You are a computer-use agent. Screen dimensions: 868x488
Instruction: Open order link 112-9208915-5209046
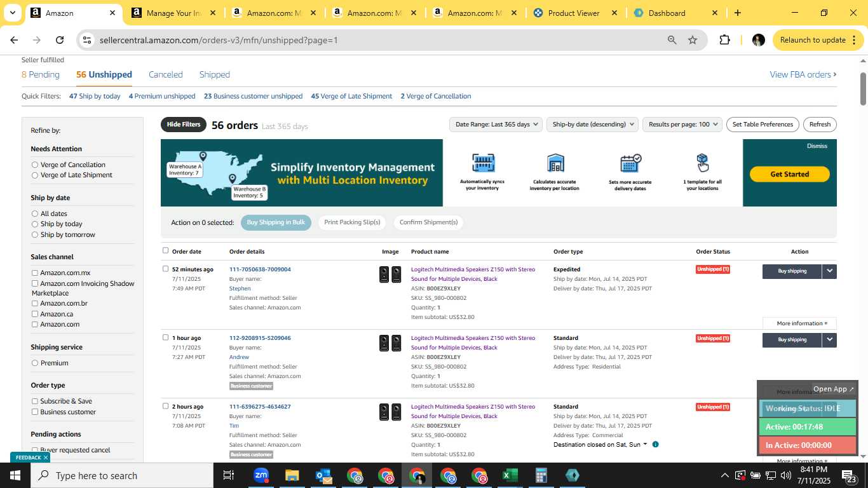coord(260,338)
